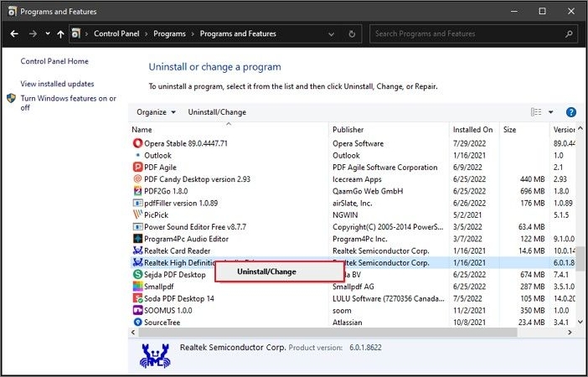Click the Opera Stable program icon
The height and width of the screenshot is (377, 588).
(x=137, y=143)
